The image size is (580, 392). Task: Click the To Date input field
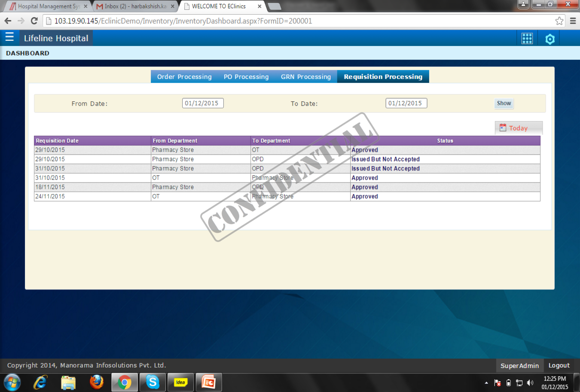[x=406, y=103]
